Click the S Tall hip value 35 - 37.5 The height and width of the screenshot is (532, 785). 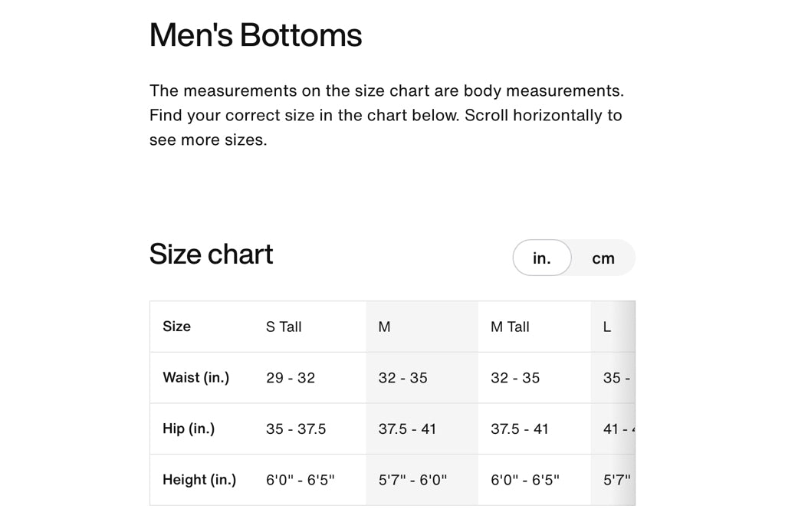(296, 429)
